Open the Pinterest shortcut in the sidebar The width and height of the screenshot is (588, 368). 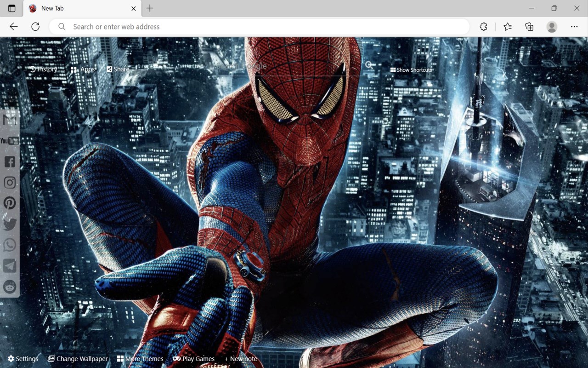10,203
